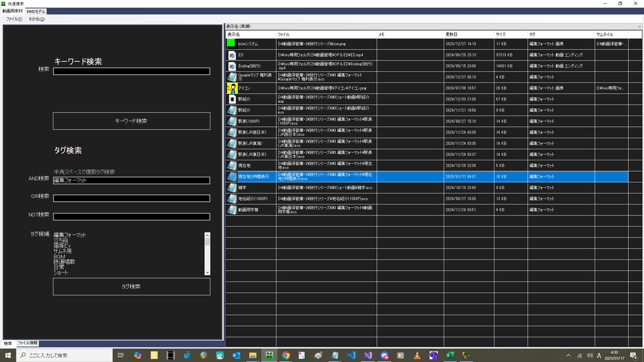Click the file icon of Googleマップ 権利表示 row
This screenshot has width=644, height=362.
coord(232,77)
